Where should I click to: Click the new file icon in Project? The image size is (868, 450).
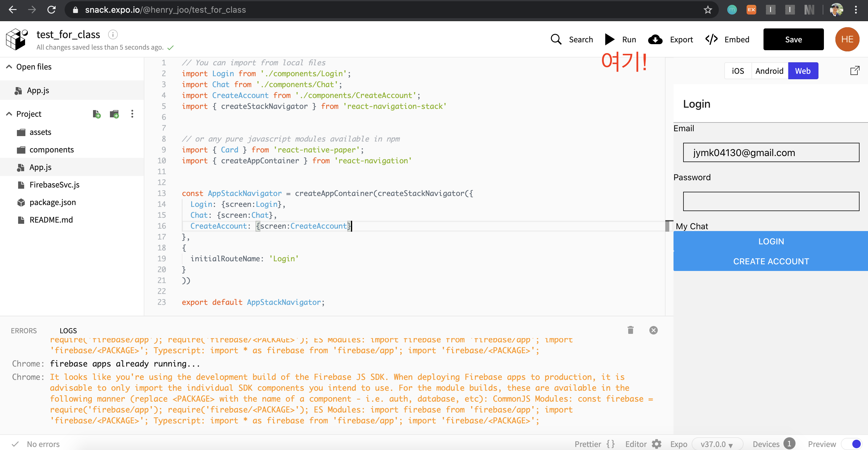coord(96,114)
